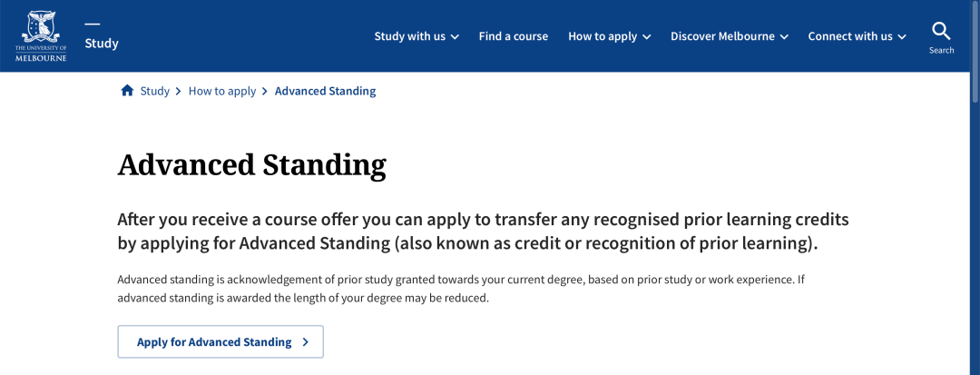Click the University of Melbourne logo
The width and height of the screenshot is (980, 375).
tap(41, 35)
